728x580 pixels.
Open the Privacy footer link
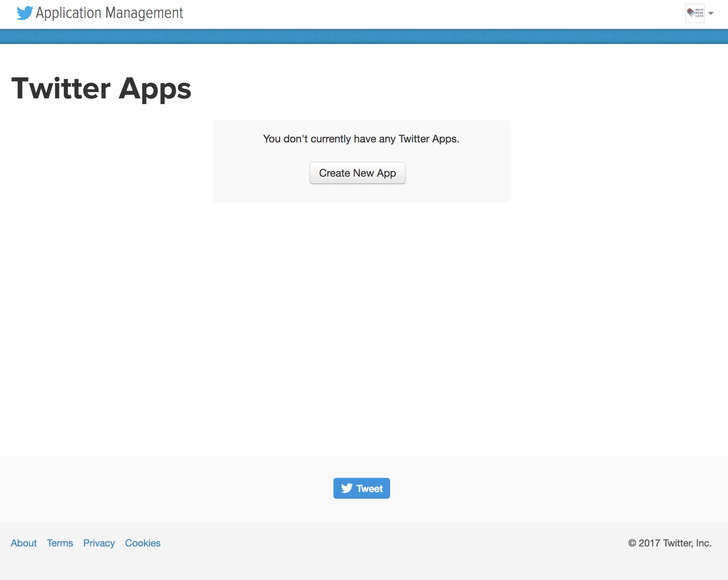coord(99,543)
